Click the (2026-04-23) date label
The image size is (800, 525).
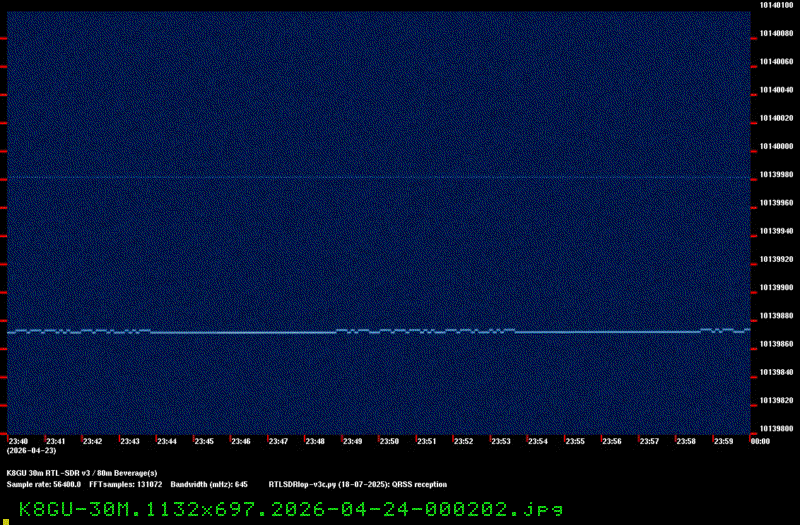32,451
